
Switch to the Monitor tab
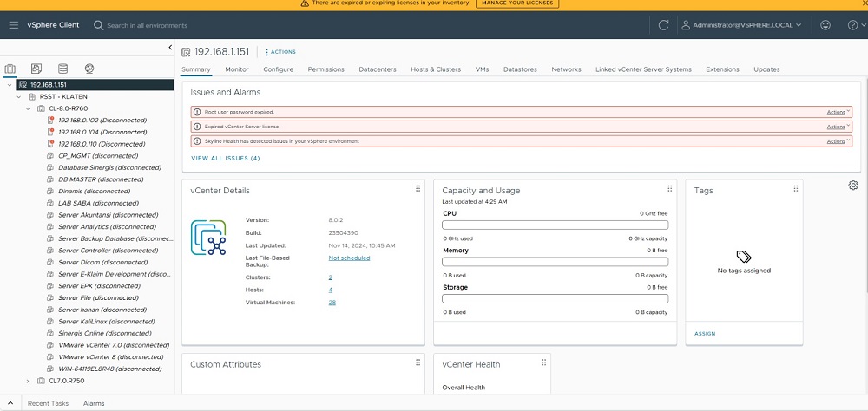point(236,69)
